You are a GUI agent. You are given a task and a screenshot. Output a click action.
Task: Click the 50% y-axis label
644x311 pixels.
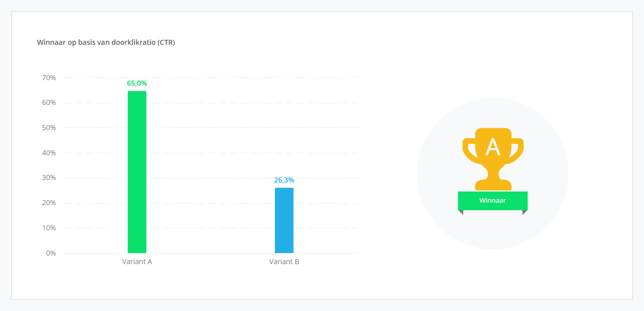(x=49, y=128)
